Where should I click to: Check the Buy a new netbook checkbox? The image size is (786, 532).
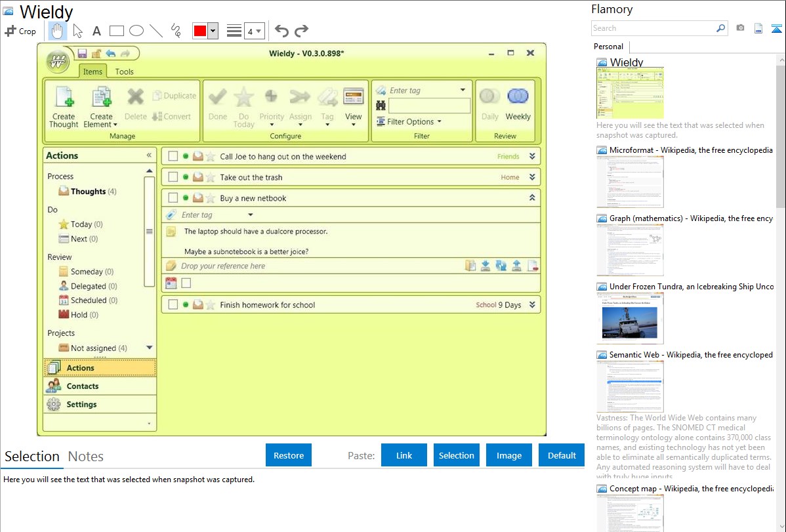(x=173, y=197)
